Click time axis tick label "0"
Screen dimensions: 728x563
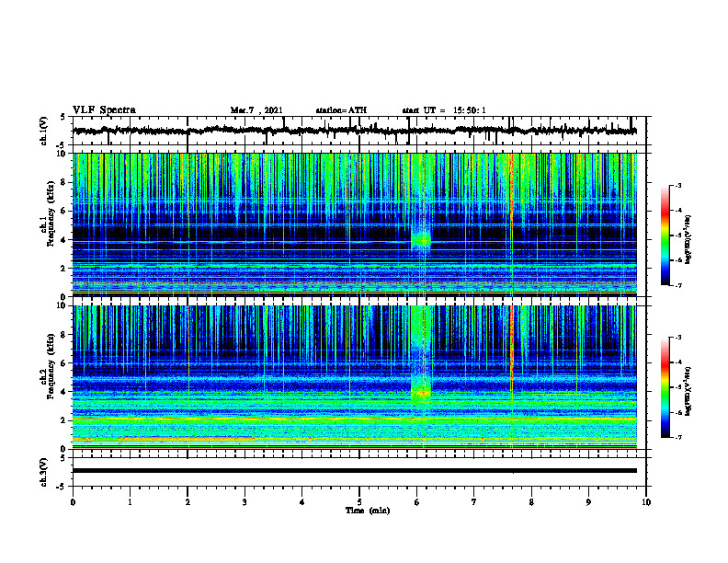pyautogui.click(x=73, y=502)
